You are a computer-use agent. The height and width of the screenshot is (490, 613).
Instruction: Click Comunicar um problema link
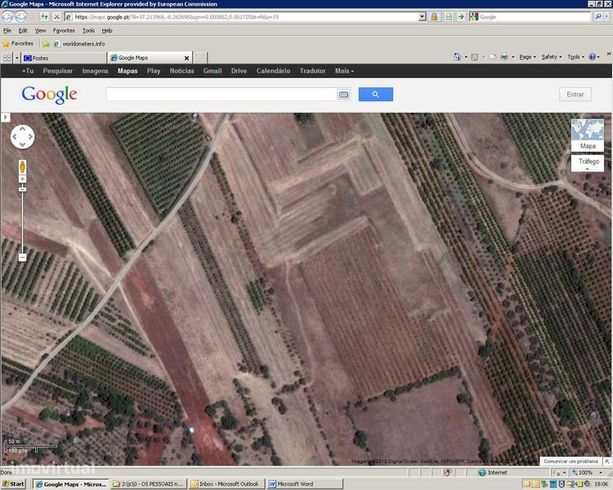(x=570, y=461)
